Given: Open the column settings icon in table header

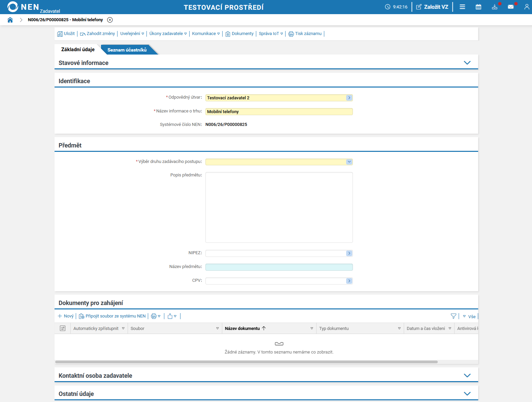Looking at the screenshot, I should 63,328.
